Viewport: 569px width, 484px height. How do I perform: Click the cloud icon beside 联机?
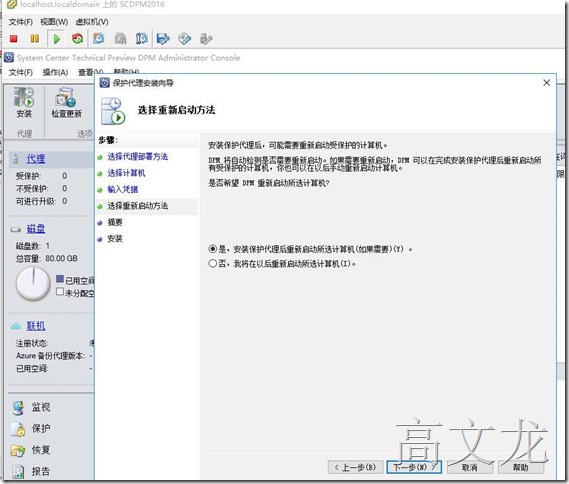point(16,327)
